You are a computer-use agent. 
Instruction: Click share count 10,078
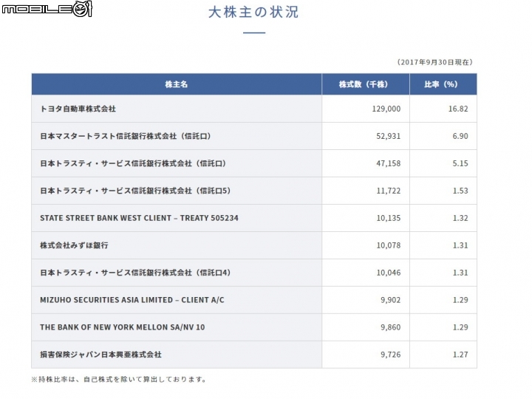(x=388, y=245)
